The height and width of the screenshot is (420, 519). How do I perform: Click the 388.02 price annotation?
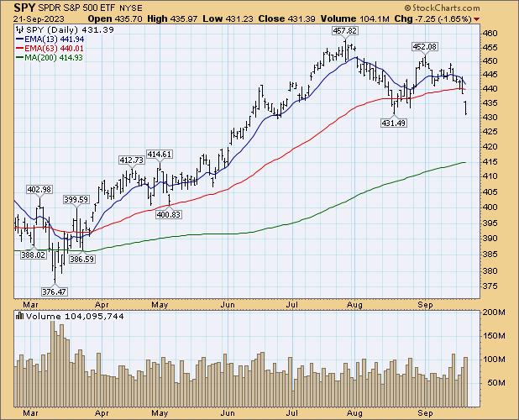pyautogui.click(x=33, y=255)
